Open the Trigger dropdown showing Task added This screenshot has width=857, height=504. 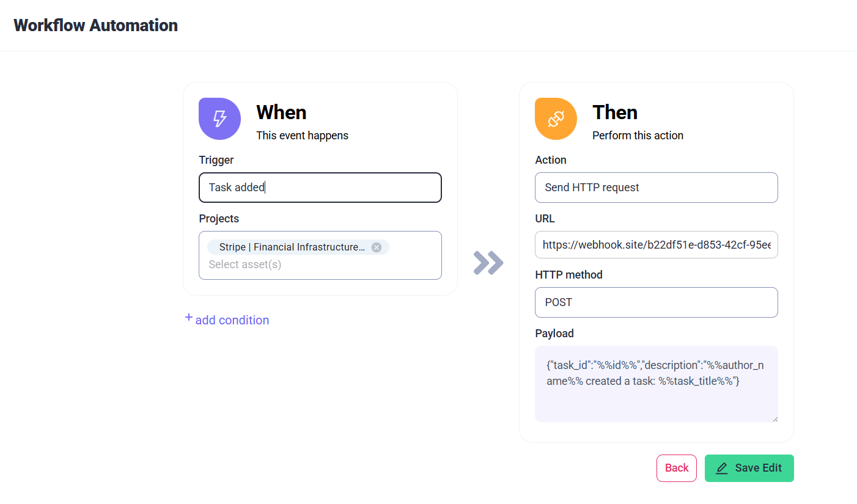320,188
